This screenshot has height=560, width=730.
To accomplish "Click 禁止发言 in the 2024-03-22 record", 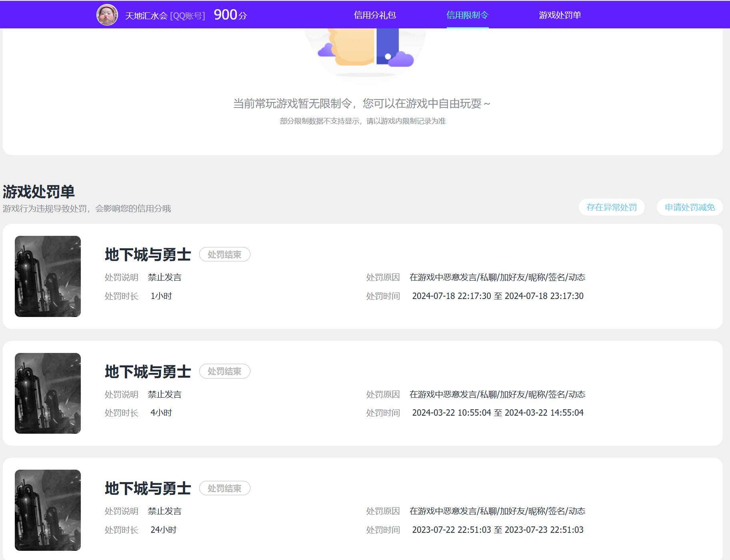I will coord(164,394).
